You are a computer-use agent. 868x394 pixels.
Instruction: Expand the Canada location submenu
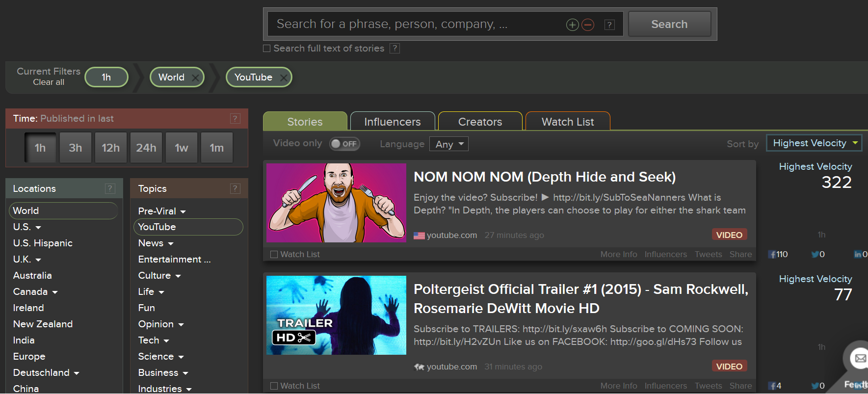[55, 292]
